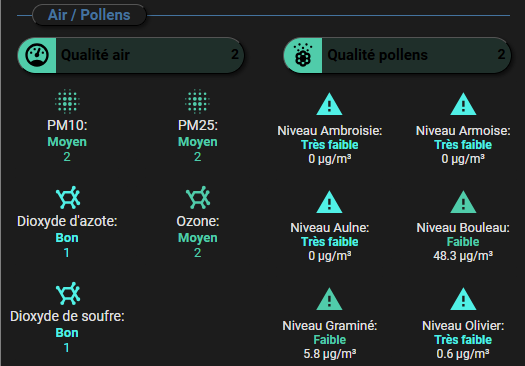The height and width of the screenshot is (366, 525).
Task: Click the Bouleau 48.3 µg/m³ value
Action: coord(463,256)
